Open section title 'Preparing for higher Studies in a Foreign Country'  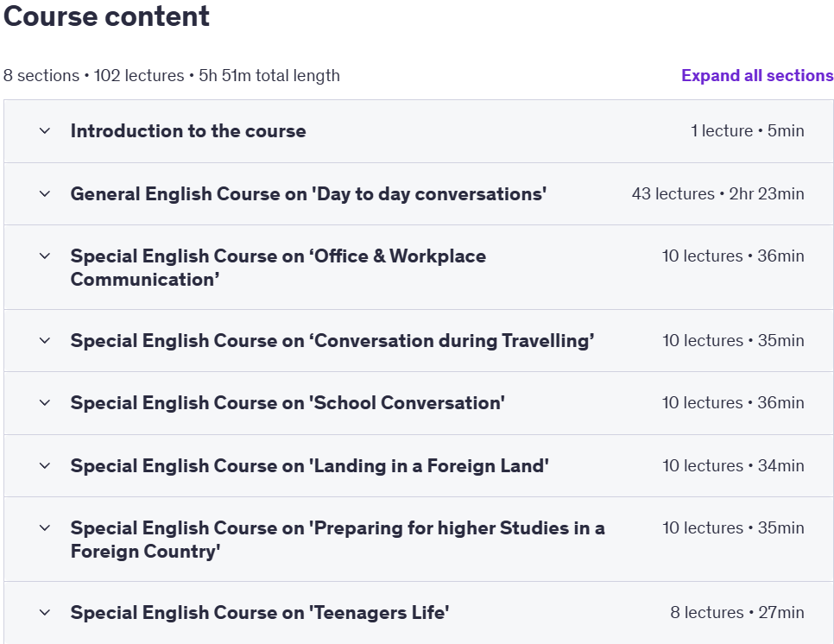pyautogui.click(x=338, y=540)
